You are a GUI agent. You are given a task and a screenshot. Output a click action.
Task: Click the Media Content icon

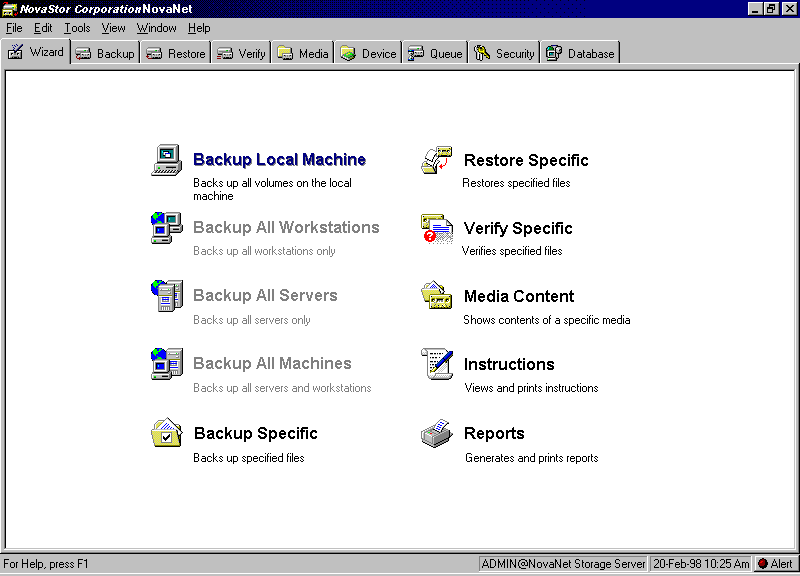click(x=437, y=297)
